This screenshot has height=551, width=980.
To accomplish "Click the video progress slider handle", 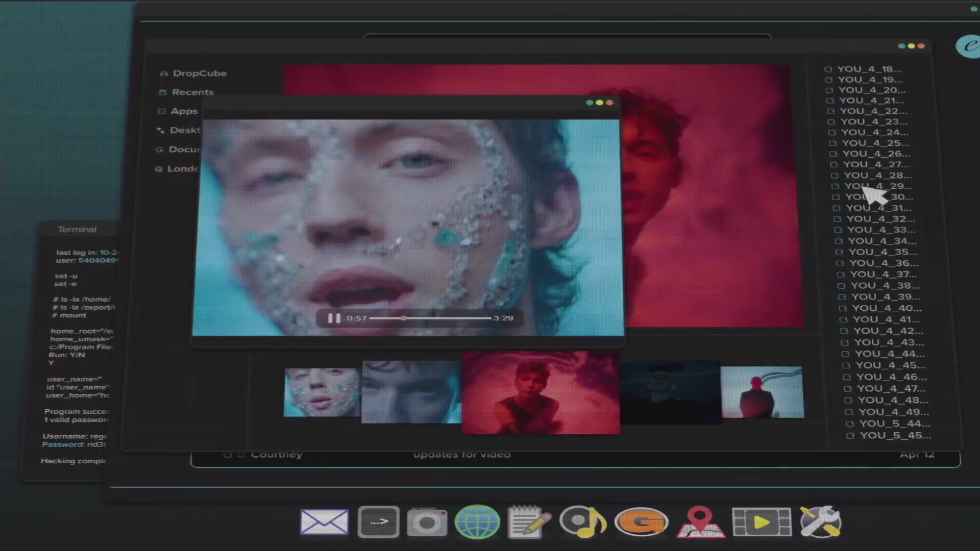I will click(404, 318).
